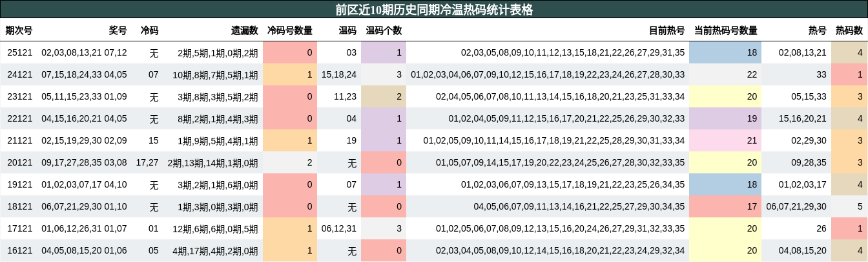Viewport: 868px width, 262px height.
Task: Select the 目前热号 list in row 18121
Action: (x=579, y=206)
